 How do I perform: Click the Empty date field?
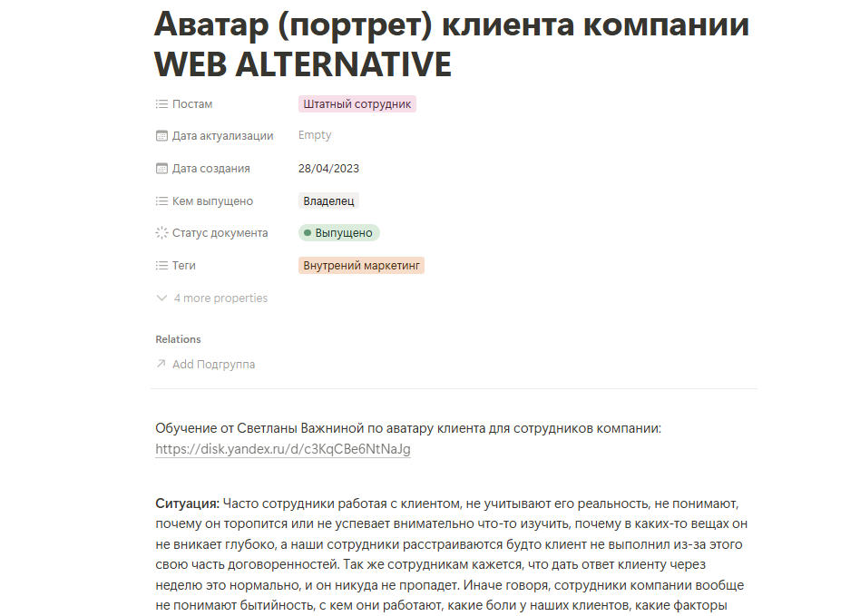(315, 135)
